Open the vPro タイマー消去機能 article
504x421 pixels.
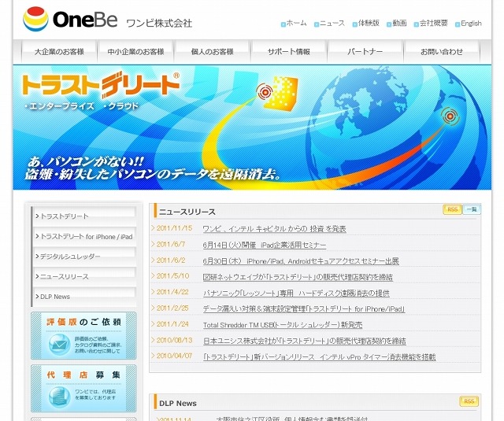[319, 356]
